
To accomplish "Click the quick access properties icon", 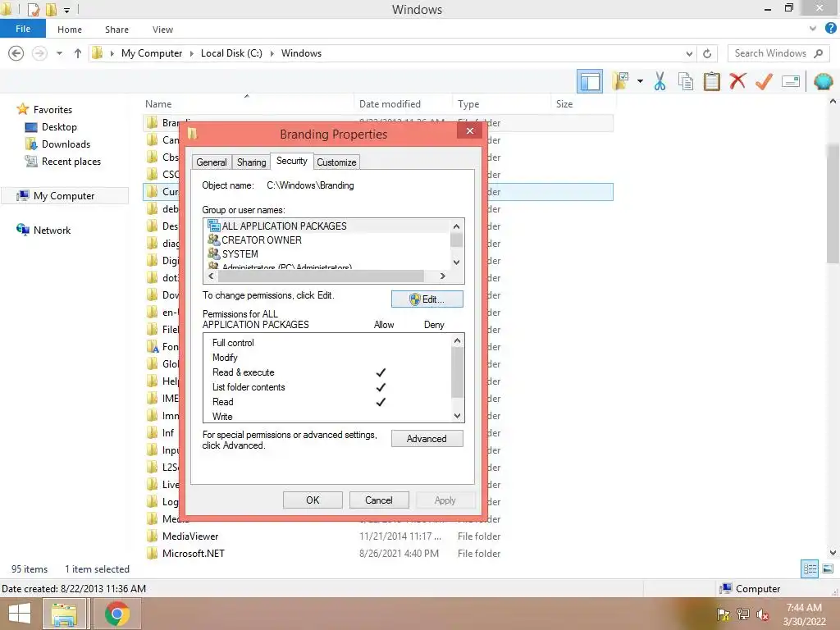I will tap(34, 10).
